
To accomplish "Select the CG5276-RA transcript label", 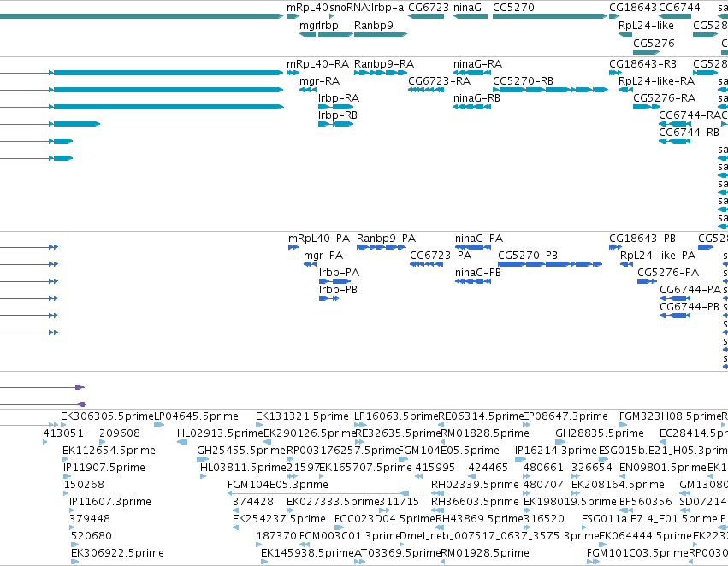I will pyautogui.click(x=665, y=97).
